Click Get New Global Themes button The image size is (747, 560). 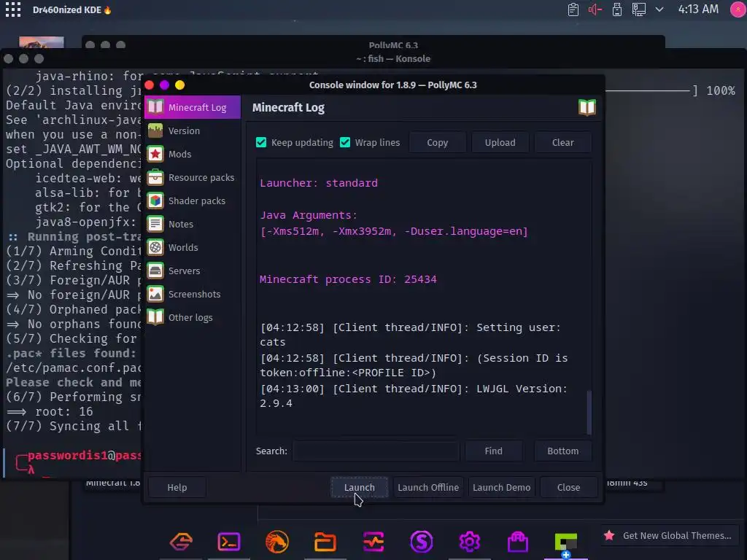(x=668, y=536)
